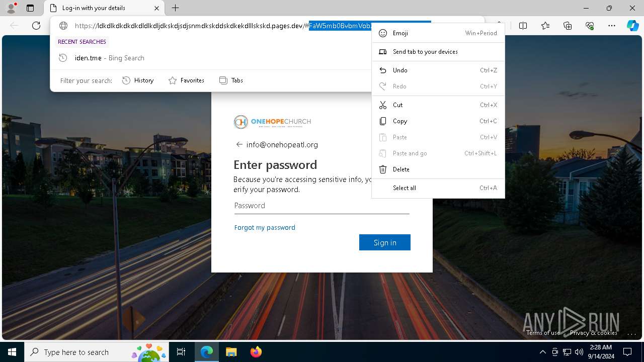Open the Collections toolbar icon
The height and width of the screenshot is (362, 644).
click(x=568, y=26)
